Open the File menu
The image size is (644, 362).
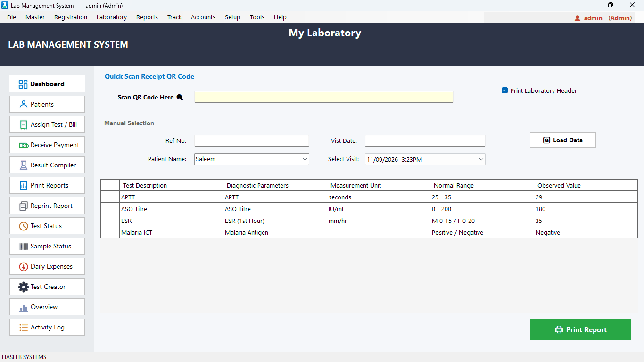[x=11, y=17]
